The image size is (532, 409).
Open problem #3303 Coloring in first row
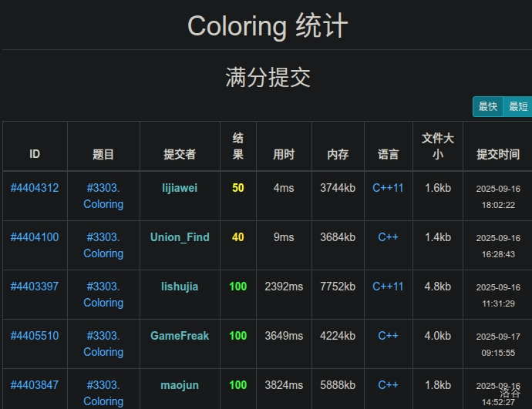point(103,196)
